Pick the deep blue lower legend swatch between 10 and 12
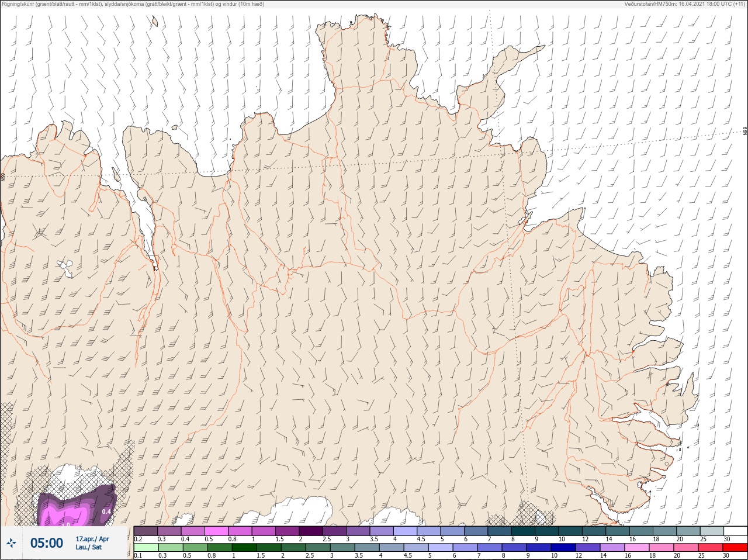The image size is (748, 560). (565, 548)
